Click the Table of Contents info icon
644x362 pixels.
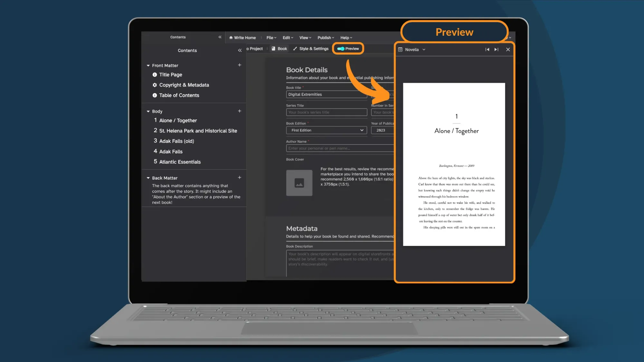[x=155, y=95]
